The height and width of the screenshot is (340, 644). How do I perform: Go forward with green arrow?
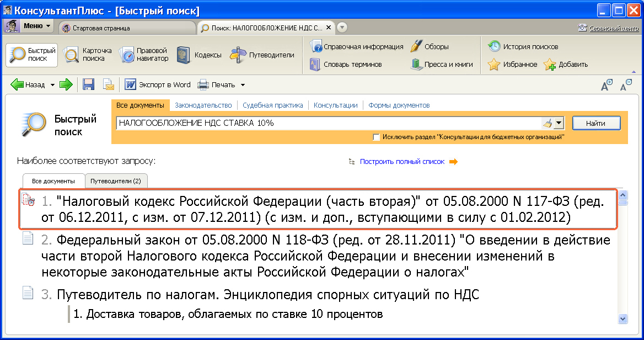pyautogui.click(x=66, y=84)
